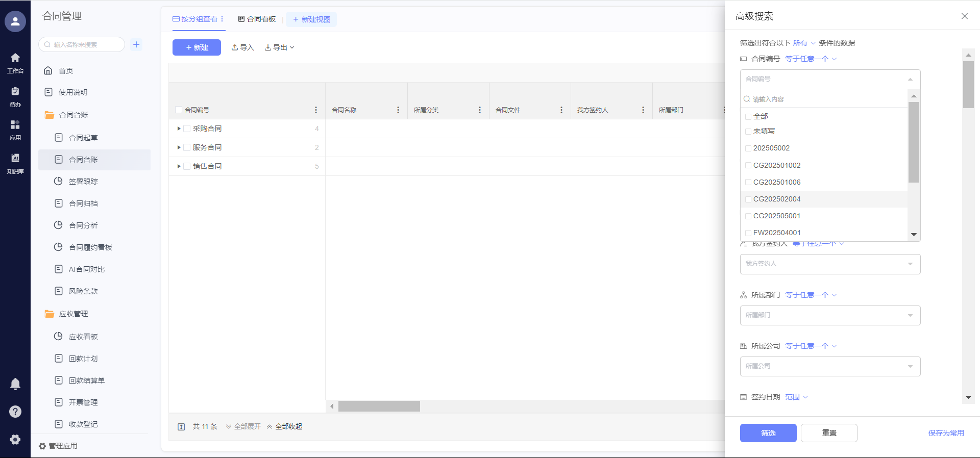
Task: Open 合同归档 in the left menu
Action: (83, 203)
